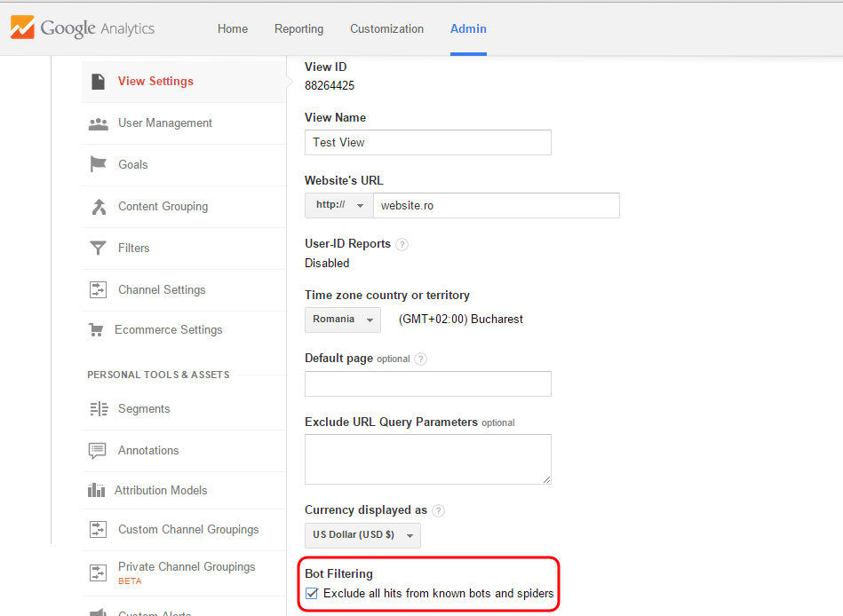Click the Annotations speech bubble icon
This screenshot has width=843, height=616.
coord(98,451)
